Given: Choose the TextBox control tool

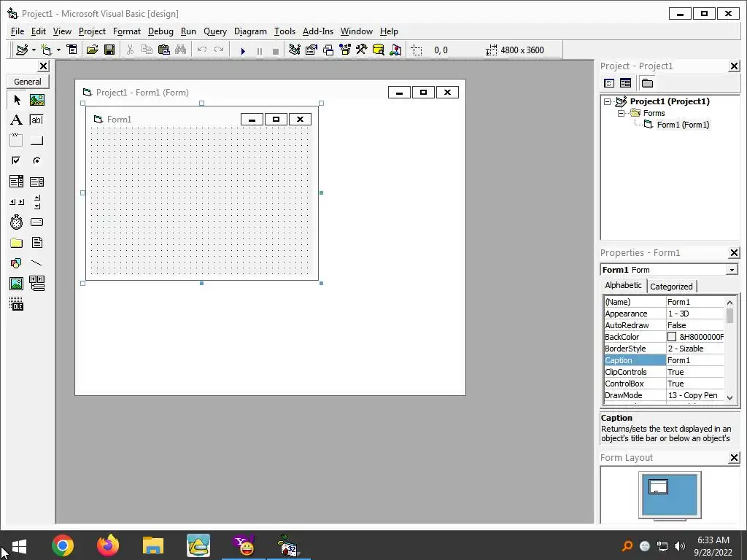Looking at the screenshot, I should click(x=36, y=120).
